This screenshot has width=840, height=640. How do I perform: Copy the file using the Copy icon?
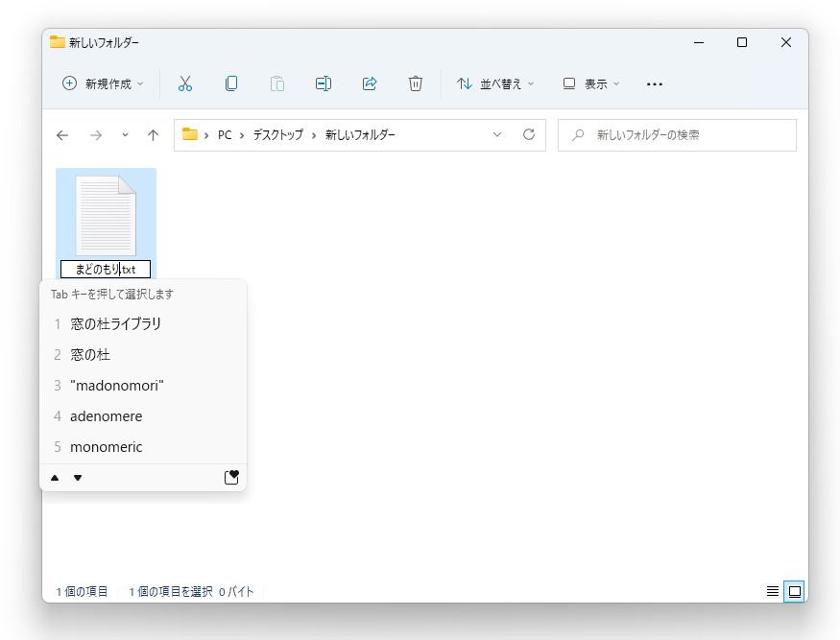[x=230, y=83]
